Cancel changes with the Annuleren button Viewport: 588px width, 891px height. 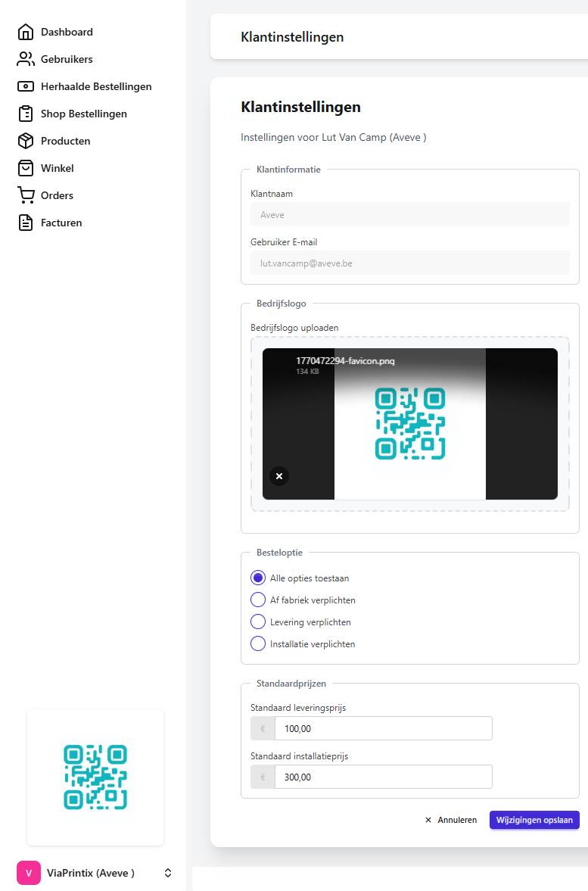(x=451, y=820)
